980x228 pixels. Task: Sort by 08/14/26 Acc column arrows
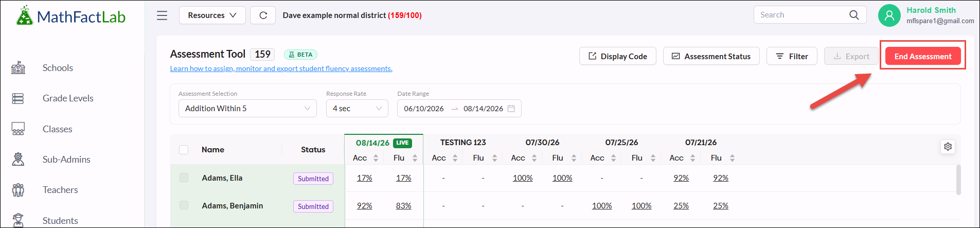(376, 158)
